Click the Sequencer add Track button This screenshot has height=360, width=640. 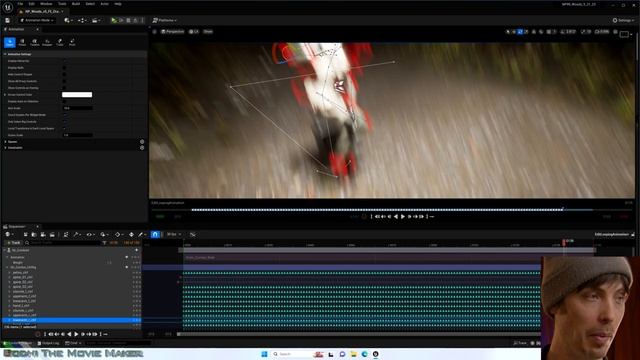13,243
